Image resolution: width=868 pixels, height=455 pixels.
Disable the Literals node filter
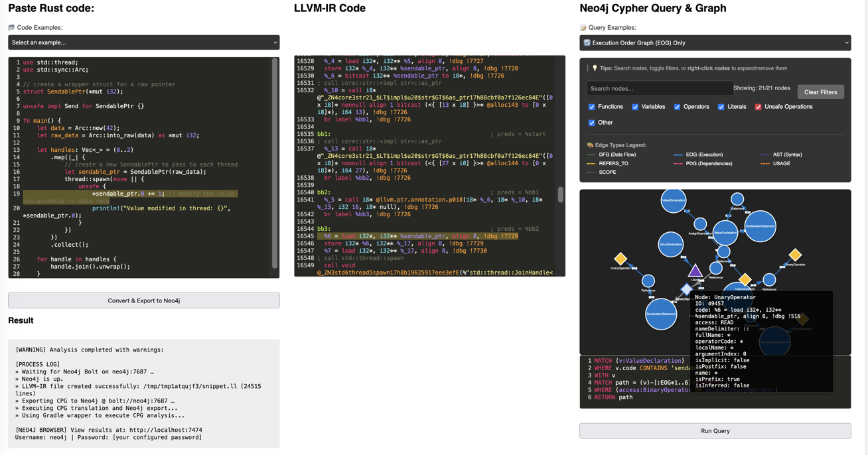click(x=721, y=107)
